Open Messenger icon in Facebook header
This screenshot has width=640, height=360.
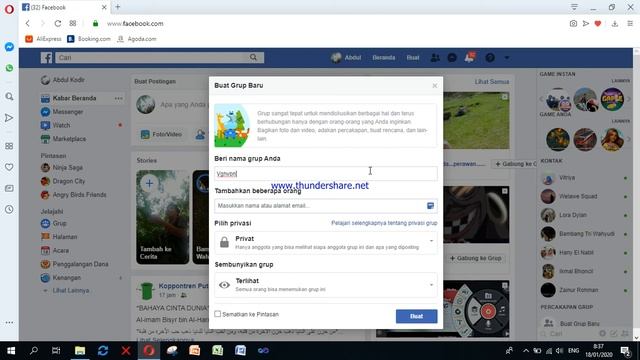(452, 58)
